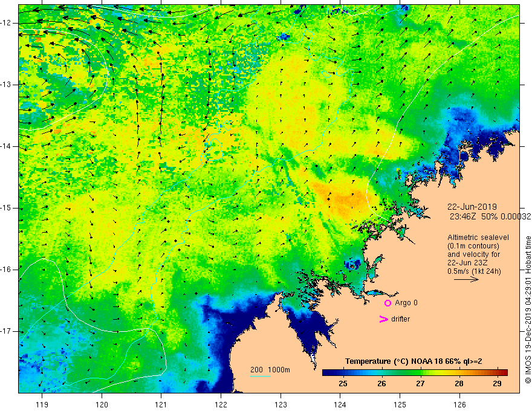The height and width of the screenshot is (411, 532).
Task: Click the temperature color bar legend
Action: pyautogui.click(x=415, y=373)
